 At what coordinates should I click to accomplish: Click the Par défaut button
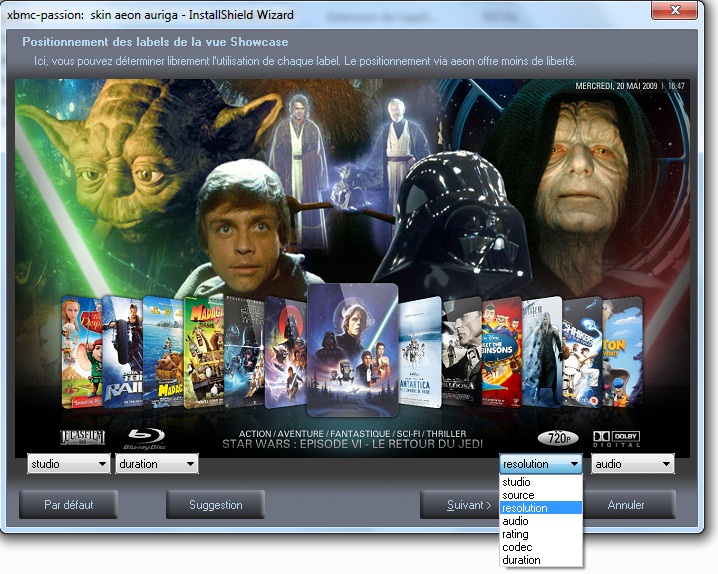(68, 505)
